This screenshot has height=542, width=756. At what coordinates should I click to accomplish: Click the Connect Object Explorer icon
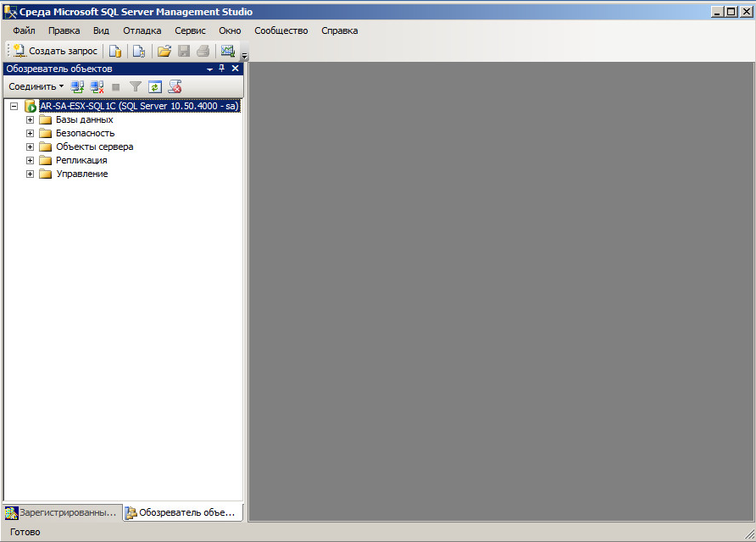[x=77, y=86]
